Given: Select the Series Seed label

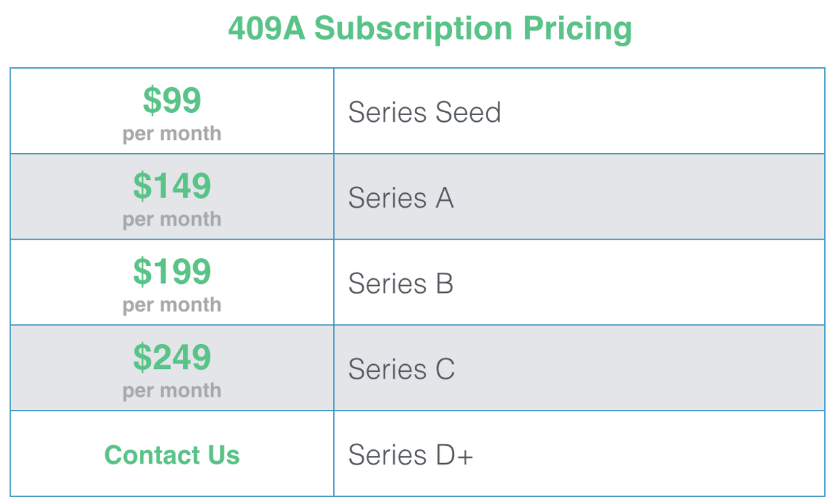Looking at the screenshot, I should [x=425, y=112].
